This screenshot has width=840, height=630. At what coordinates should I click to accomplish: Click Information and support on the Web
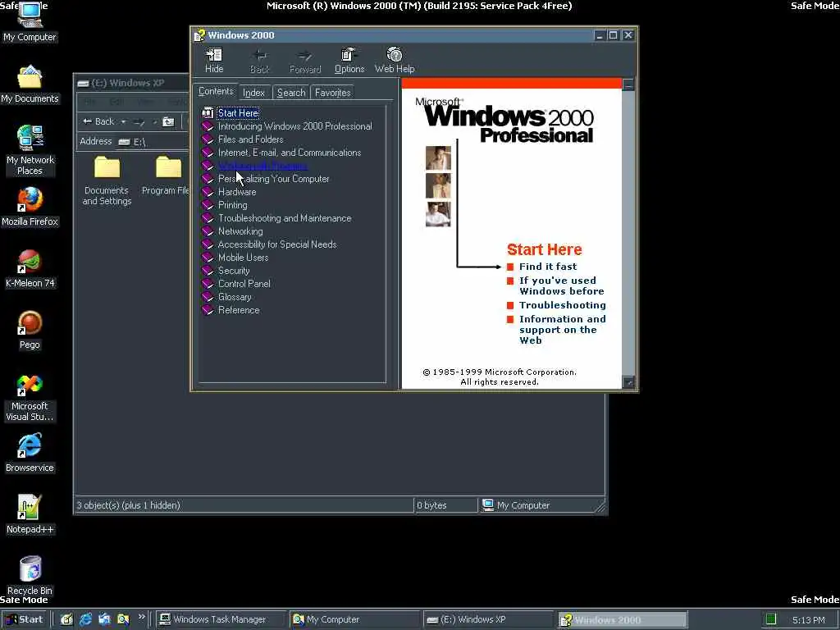pyautogui.click(x=563, y=330)
